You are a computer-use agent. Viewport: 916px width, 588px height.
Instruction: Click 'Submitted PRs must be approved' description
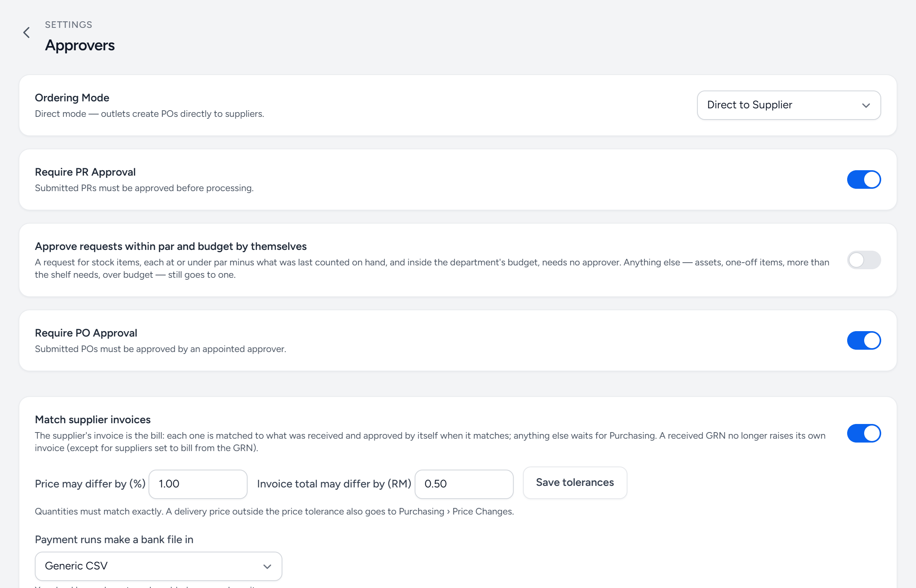tap(144, 188)
